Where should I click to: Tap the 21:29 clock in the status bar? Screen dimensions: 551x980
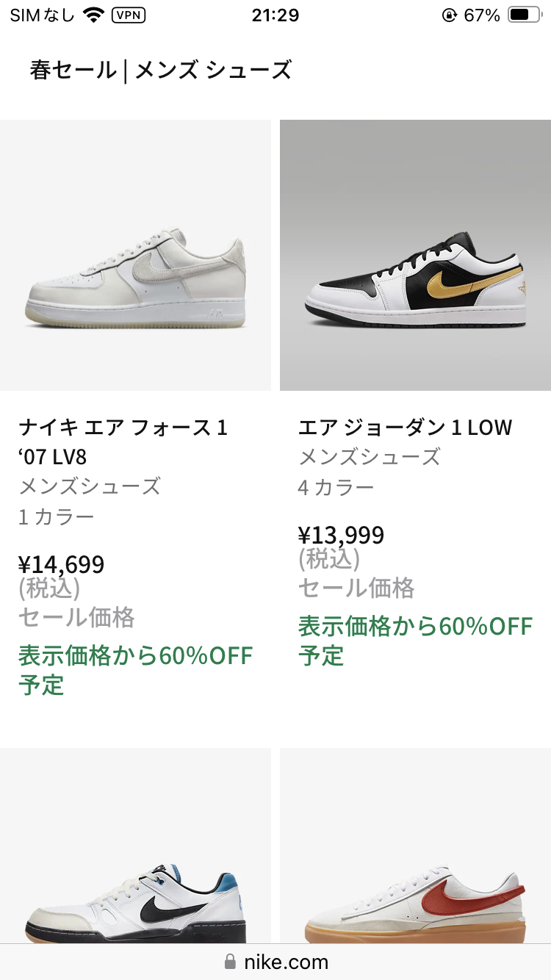pyautogui.click(x=275, y=15)
